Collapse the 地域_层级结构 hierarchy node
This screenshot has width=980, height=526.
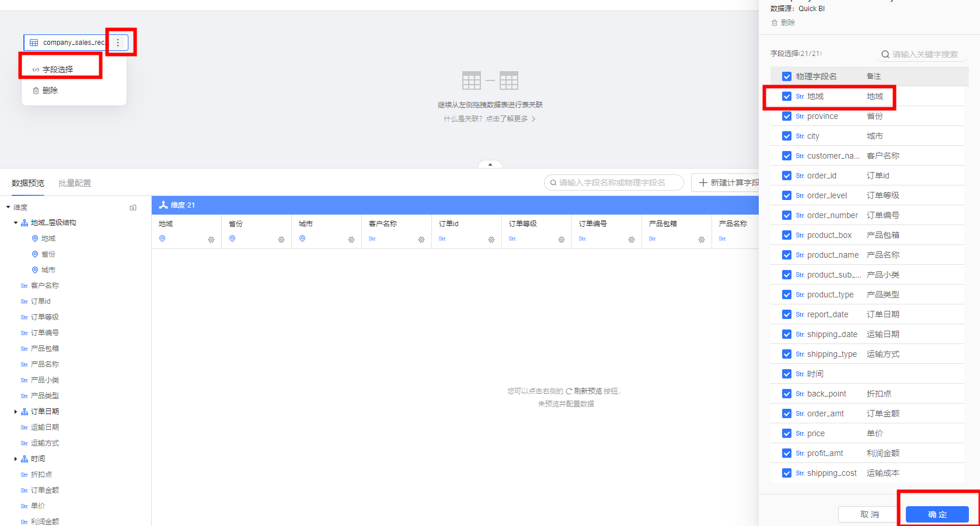pos(16,223)
